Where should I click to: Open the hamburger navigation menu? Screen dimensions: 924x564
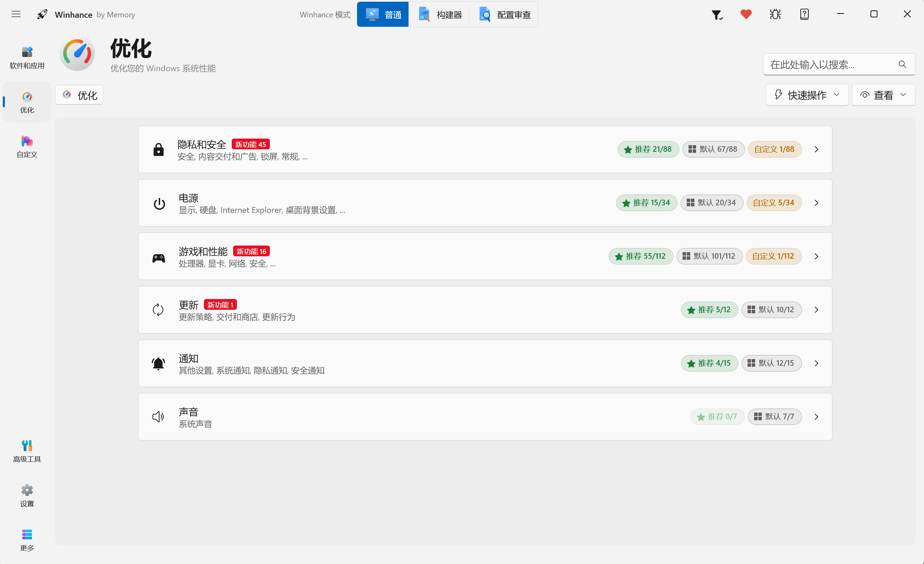coord(16,14)
